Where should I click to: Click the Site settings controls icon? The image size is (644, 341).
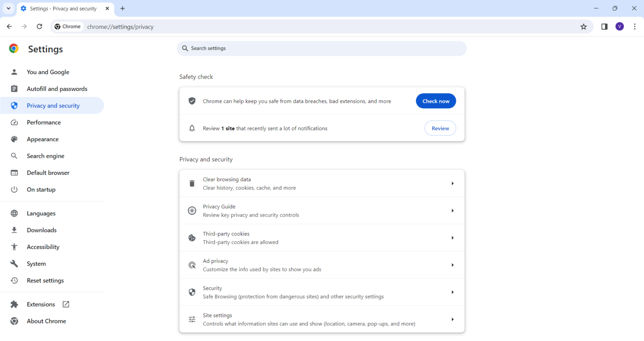192,319
